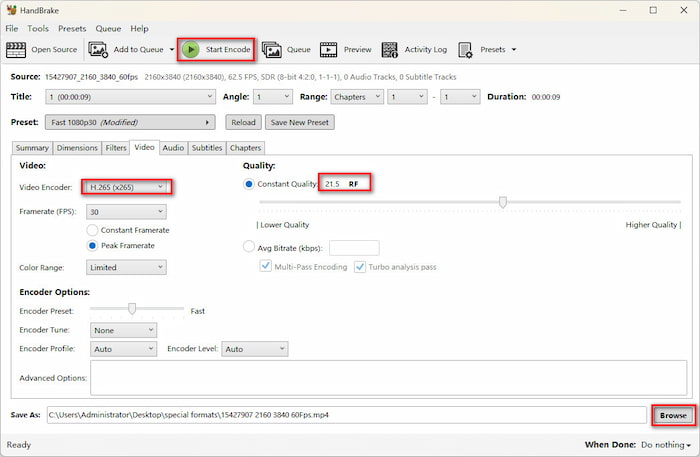Switch to the Subtitles tab
The width and height of the screenshot is (700, 457).
tap(207, 148)
